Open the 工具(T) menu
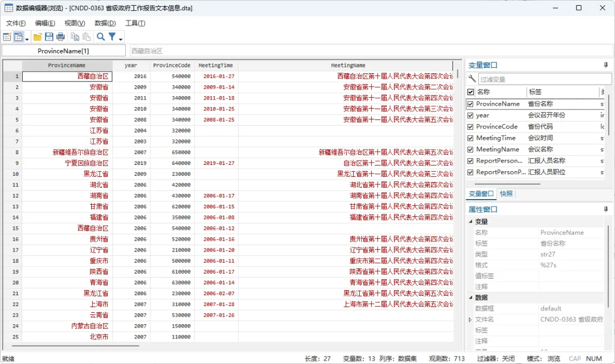Viewport: 615px width, 364px height. 135,23
